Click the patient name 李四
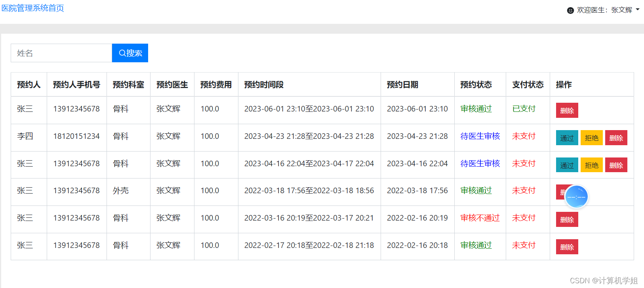This screenshot has height=288, width=644. click(x=25, y=136)
